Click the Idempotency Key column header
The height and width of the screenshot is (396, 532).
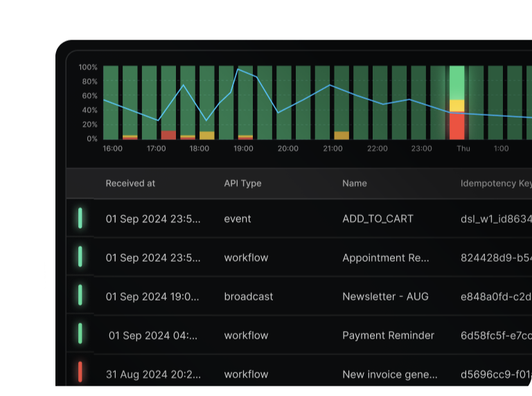tap(496, 183)
